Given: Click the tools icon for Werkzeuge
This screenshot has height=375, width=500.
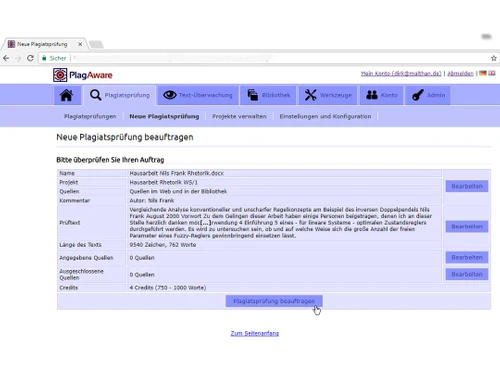Looking at the screenshot, I should (x=310, y=95).
